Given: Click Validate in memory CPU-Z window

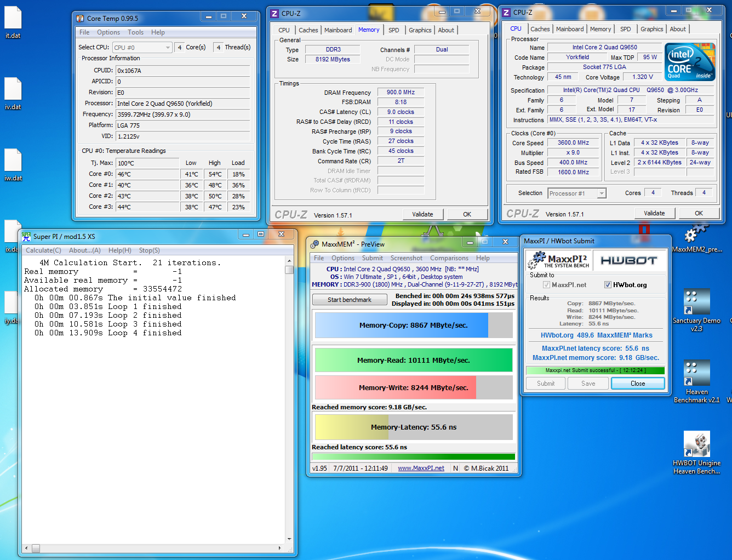Looking at the screenshot, I should [422, 214].
